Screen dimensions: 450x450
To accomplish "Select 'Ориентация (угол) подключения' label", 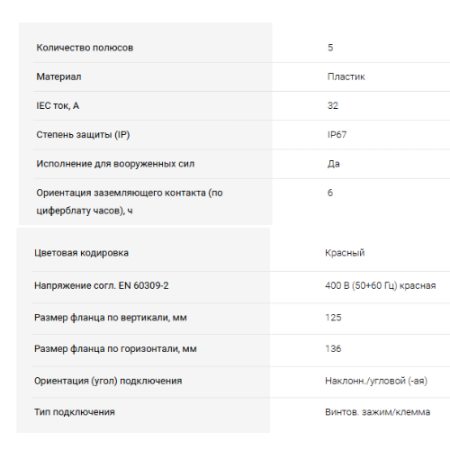I will coord(108,381).
